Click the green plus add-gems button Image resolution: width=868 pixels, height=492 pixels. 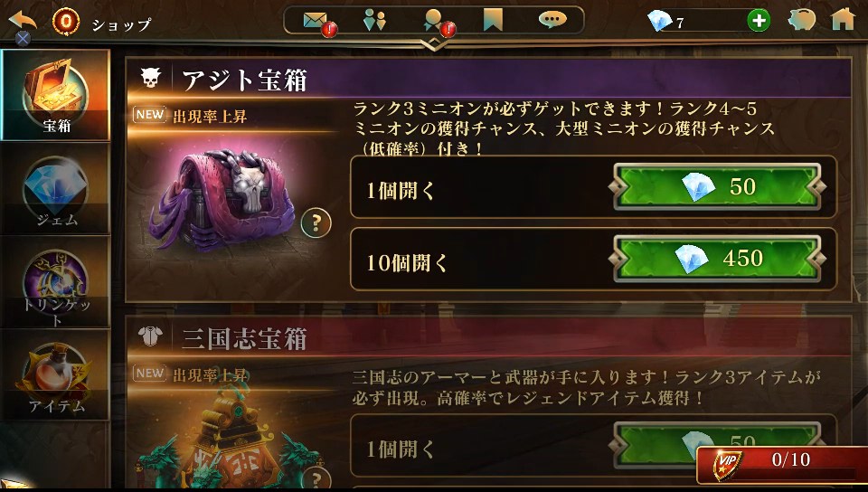(759, 21)
